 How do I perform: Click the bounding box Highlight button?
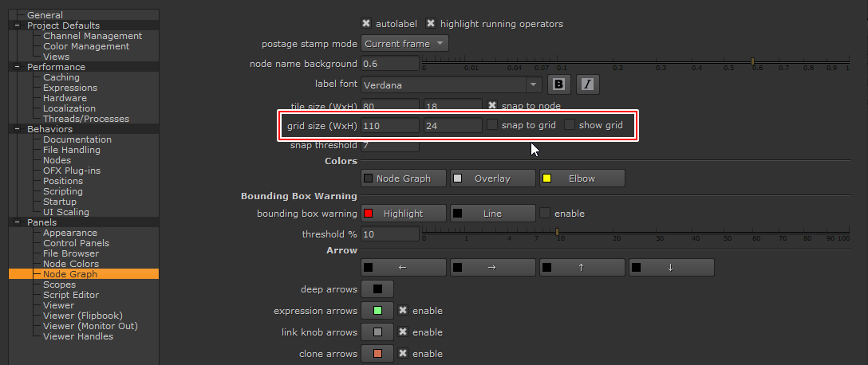click(x=404, y=214)
